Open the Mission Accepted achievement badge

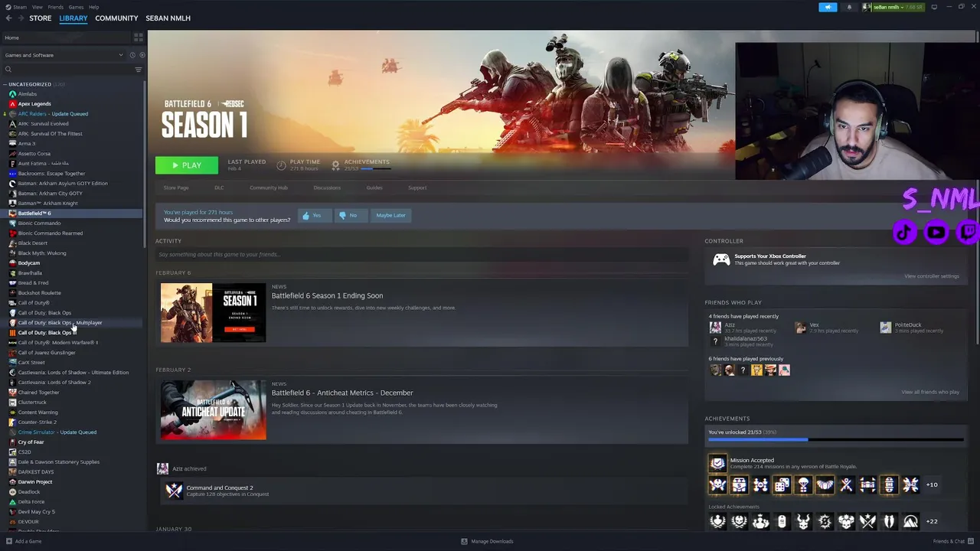click(x=717, y=463)
